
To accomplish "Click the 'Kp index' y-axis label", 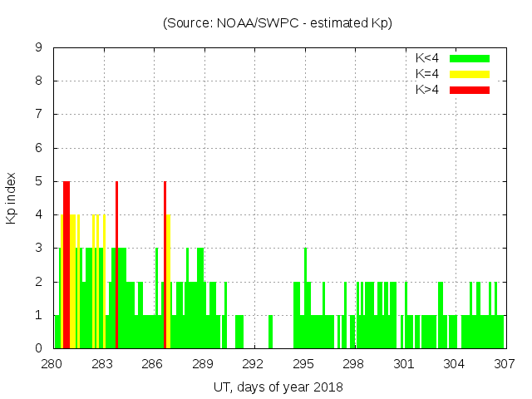I will pos(12,199).
